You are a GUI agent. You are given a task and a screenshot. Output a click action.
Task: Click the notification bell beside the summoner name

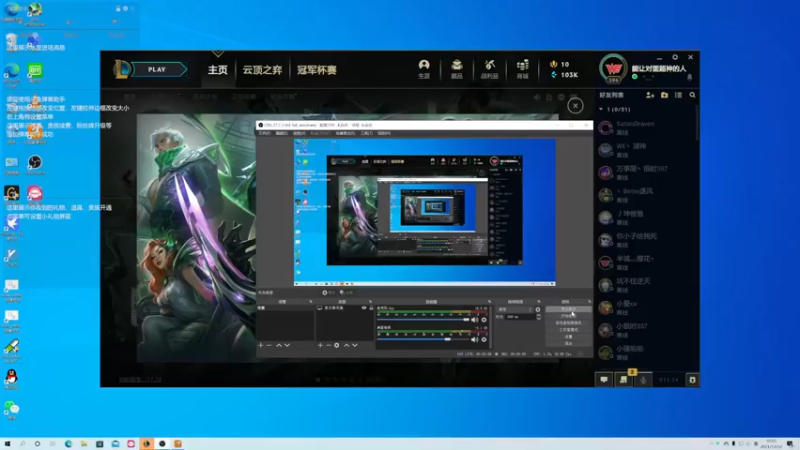(689, 78)
